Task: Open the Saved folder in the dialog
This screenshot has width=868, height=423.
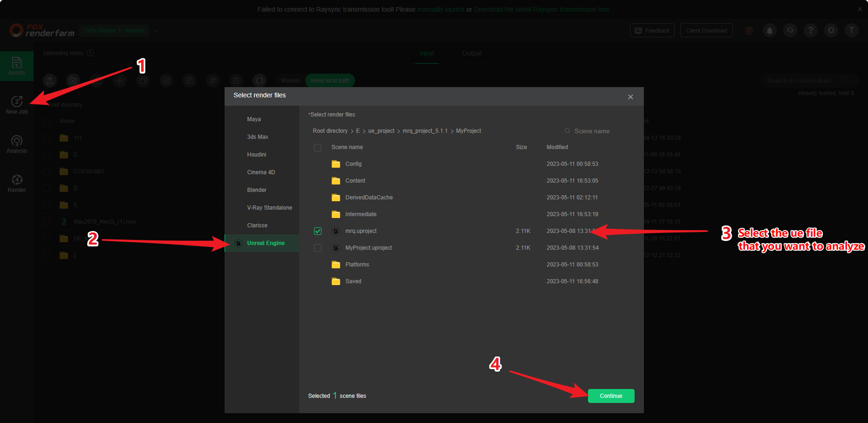Action: (353, 281)
